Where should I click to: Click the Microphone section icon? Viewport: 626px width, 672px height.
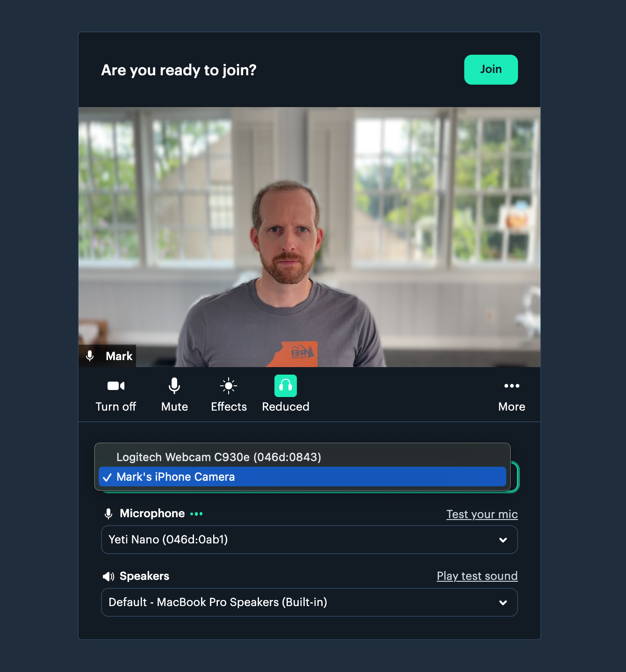coord(108,513)
